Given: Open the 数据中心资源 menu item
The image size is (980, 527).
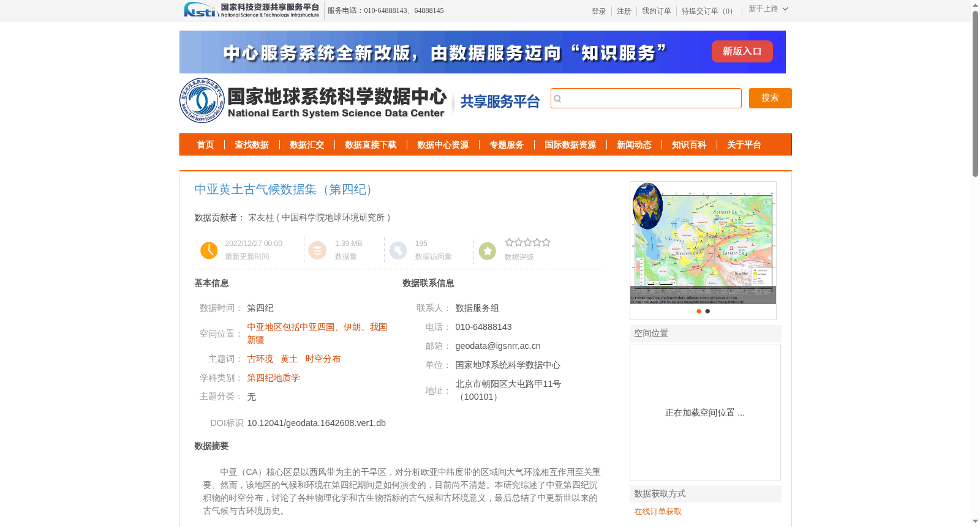Looking at the screenshot, I should 443,145.
